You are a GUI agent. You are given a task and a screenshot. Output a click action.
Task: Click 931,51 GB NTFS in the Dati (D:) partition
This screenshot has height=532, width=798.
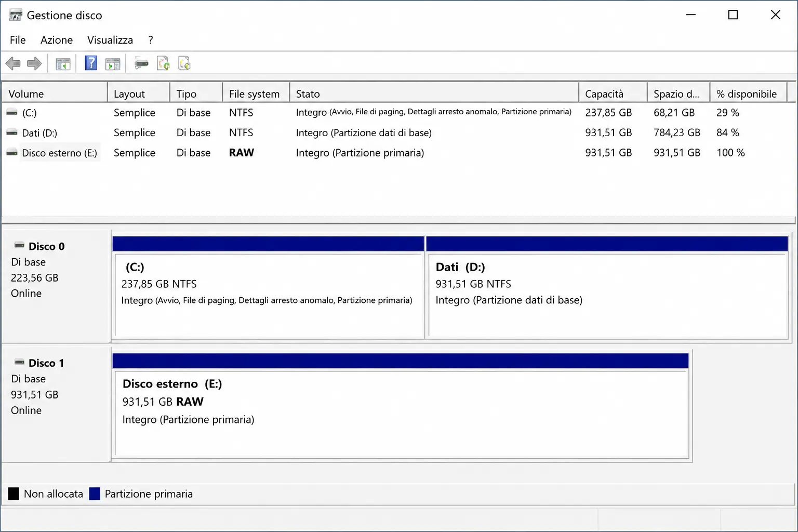tap(473, 284)
